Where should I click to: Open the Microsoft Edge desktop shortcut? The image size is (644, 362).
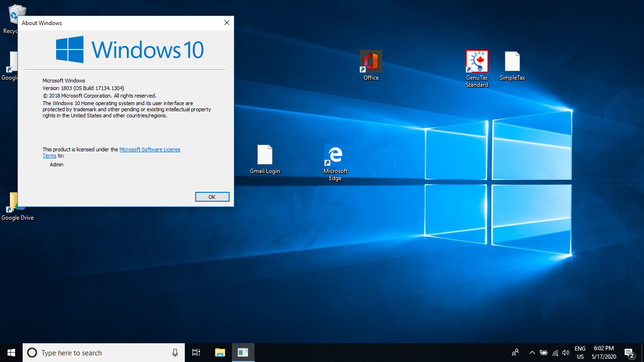click(335, 162)
